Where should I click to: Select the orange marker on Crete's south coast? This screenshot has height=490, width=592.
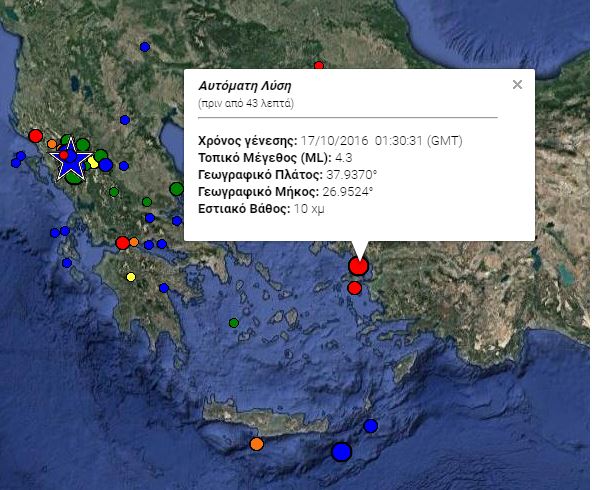257,444
